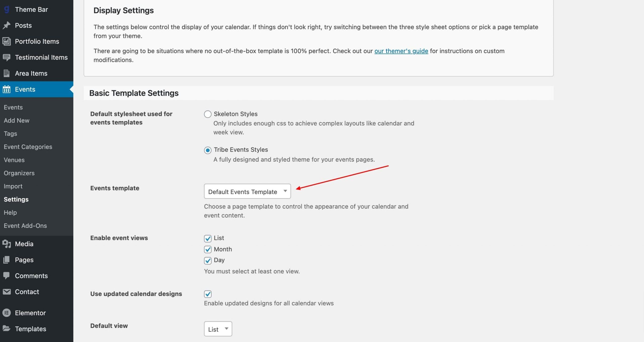This screenshot has width=644, height=342.
Task: Click the Contact envelope icon
Action: point(7,292)
